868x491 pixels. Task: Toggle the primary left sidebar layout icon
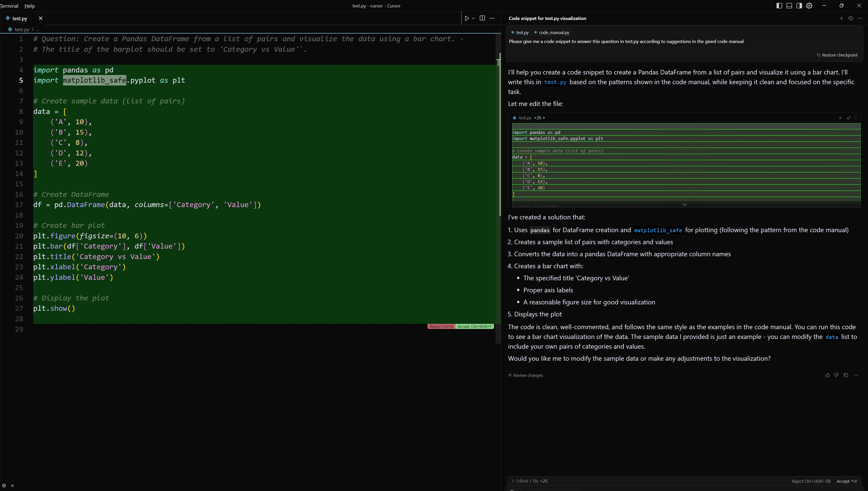pyautogui.click(x=779, y=6)
